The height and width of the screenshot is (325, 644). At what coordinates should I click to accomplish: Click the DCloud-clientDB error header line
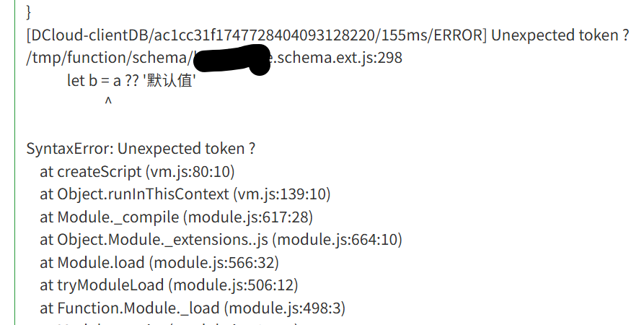coord(327,35)
